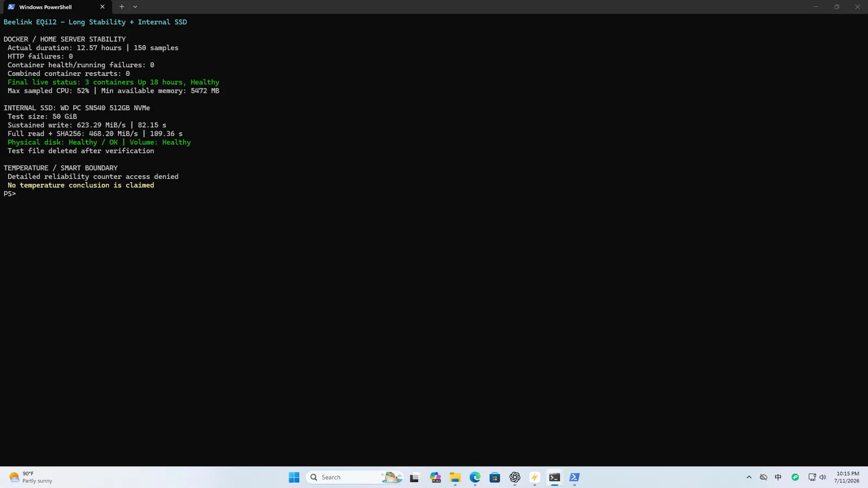This screenshot has height=488, width=868.
Task: Open a new terminal tab with plus button
Action: pyautogui.click(x=122, y=7)
